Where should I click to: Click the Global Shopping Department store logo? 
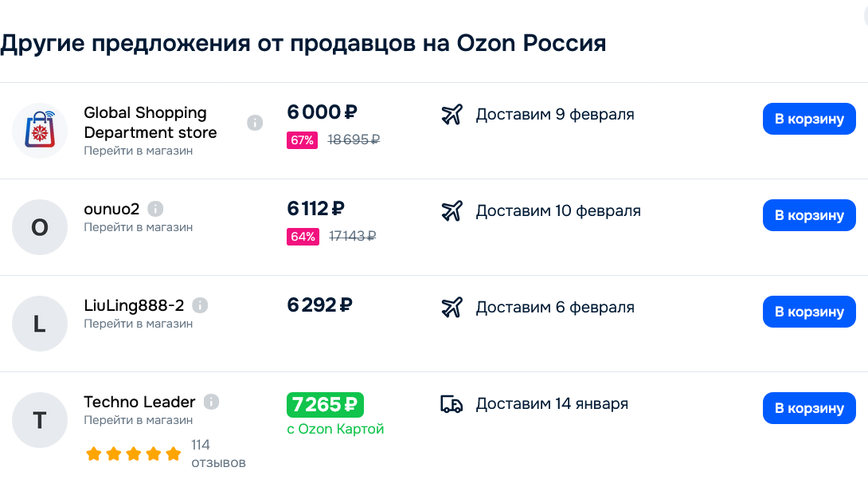(40, 131)
